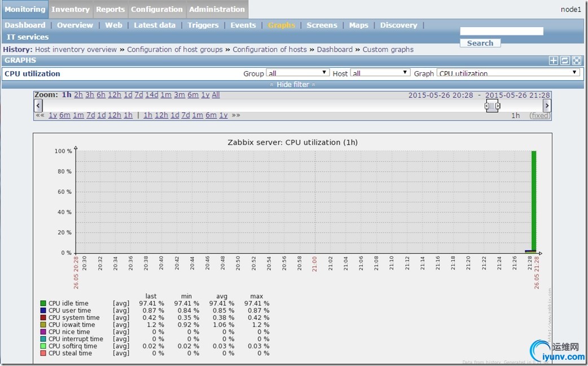Viewport: 588px width, 366px height.
Task: Click into the search input field
Action: (501, 31)
